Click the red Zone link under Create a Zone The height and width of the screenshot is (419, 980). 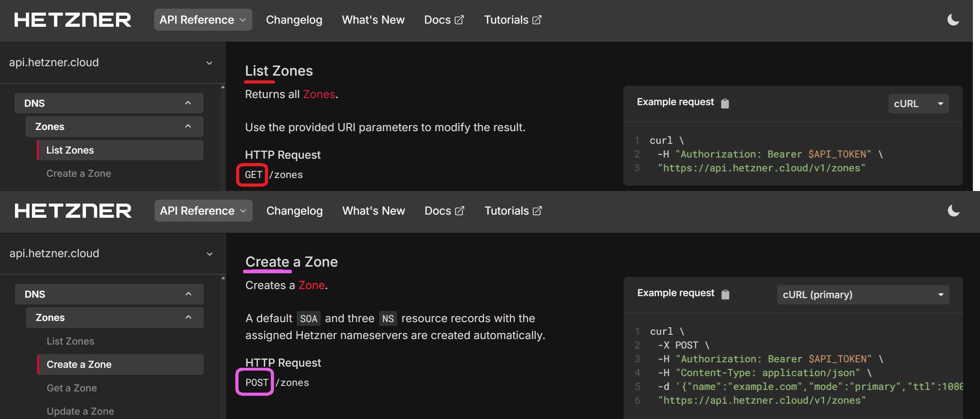click(311, 285)
